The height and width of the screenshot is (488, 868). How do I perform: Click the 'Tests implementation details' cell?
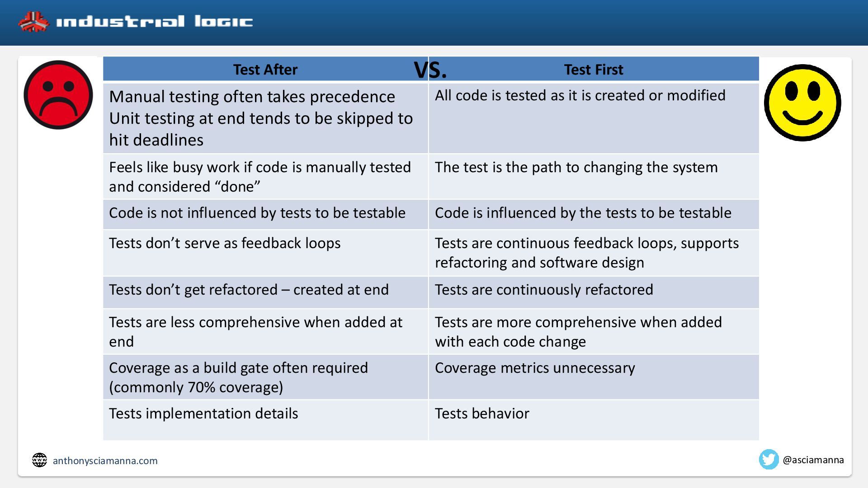(x=265, y=420)
